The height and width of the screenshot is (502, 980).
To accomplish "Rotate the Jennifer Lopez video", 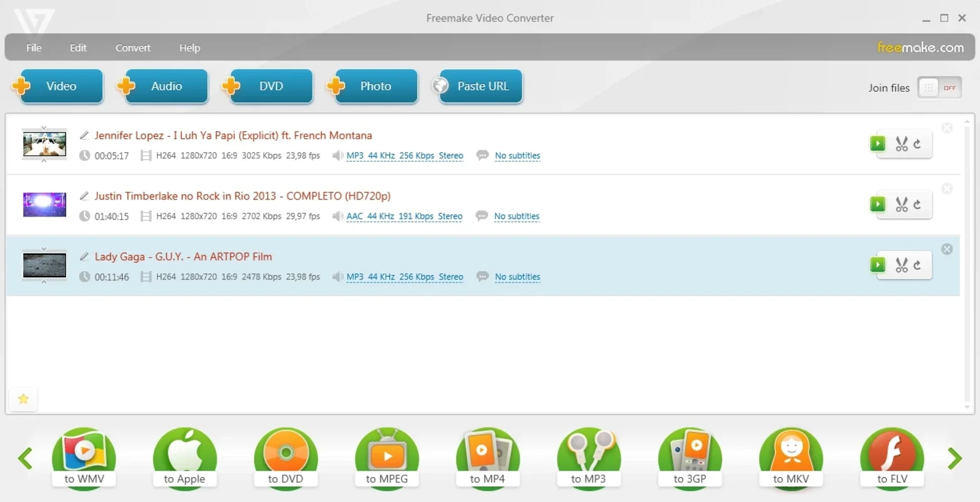I will point(917,144).
